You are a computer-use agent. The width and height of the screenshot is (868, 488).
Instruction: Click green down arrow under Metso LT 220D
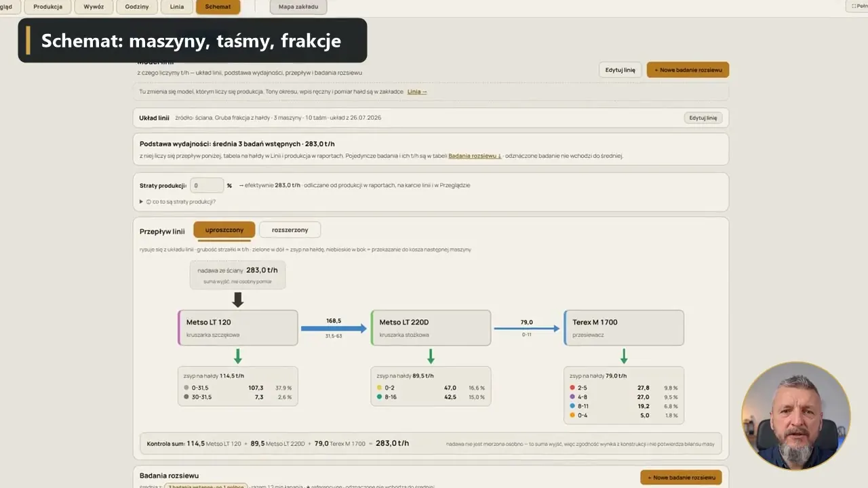tap(431, 356)
